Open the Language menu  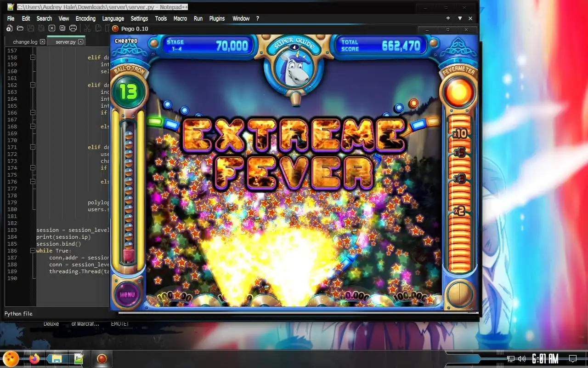[113, 18]
